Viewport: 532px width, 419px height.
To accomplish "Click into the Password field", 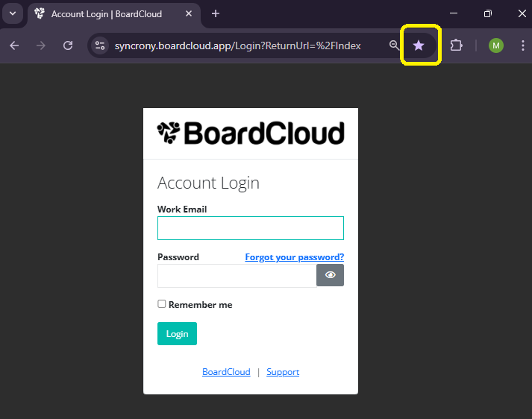I will (237, 275).
